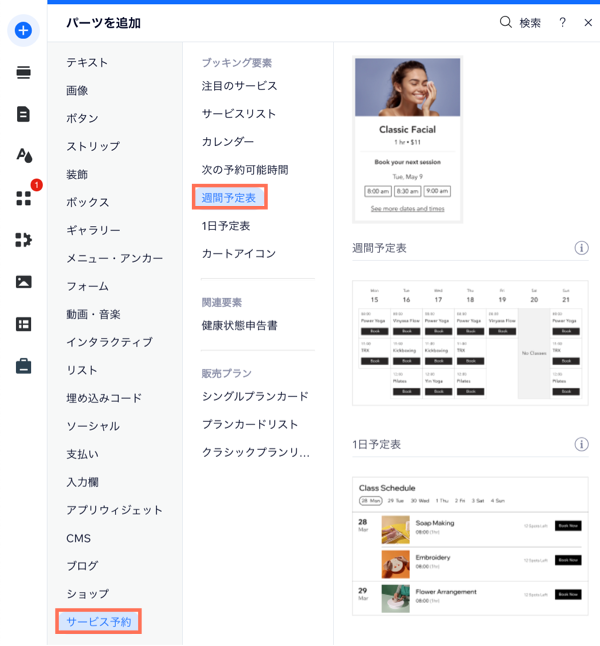This screenshot has width=600, height=646.
Task: Select the テキスト category
Action: pyautogui.click(x=88, y=62)
